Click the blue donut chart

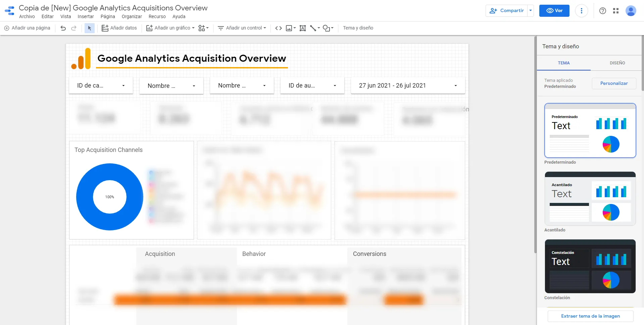[110, 197]
